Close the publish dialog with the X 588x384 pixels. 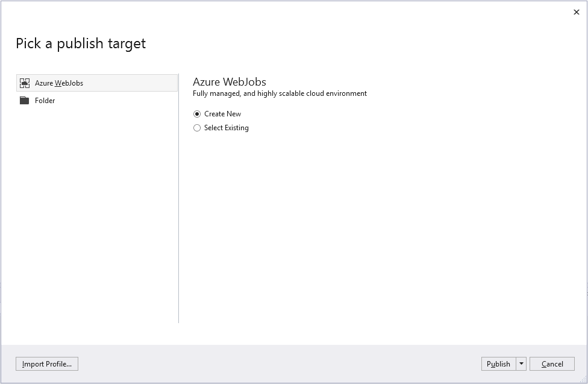pos(577,12)
